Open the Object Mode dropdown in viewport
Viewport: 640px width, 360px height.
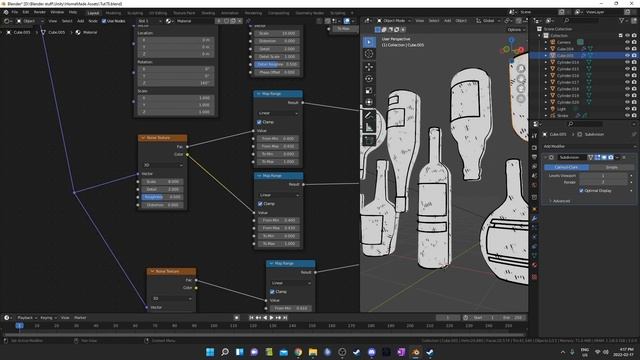click(x=394, y=20)
